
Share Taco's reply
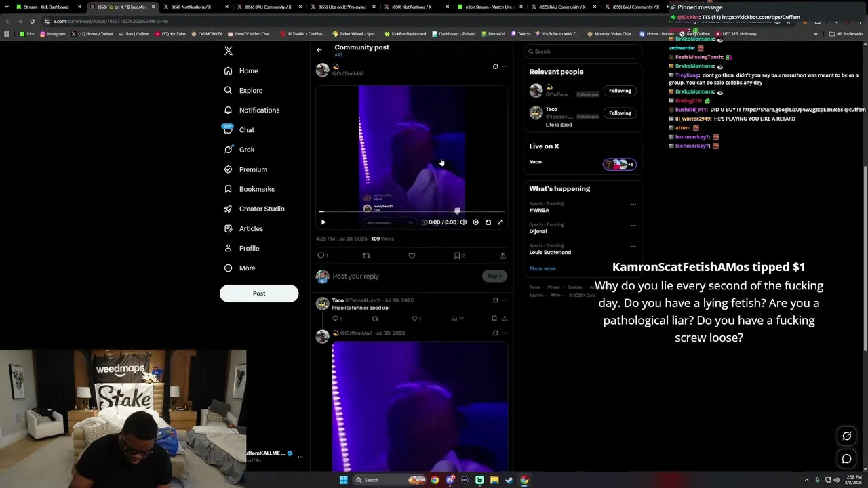pos(505,318)
